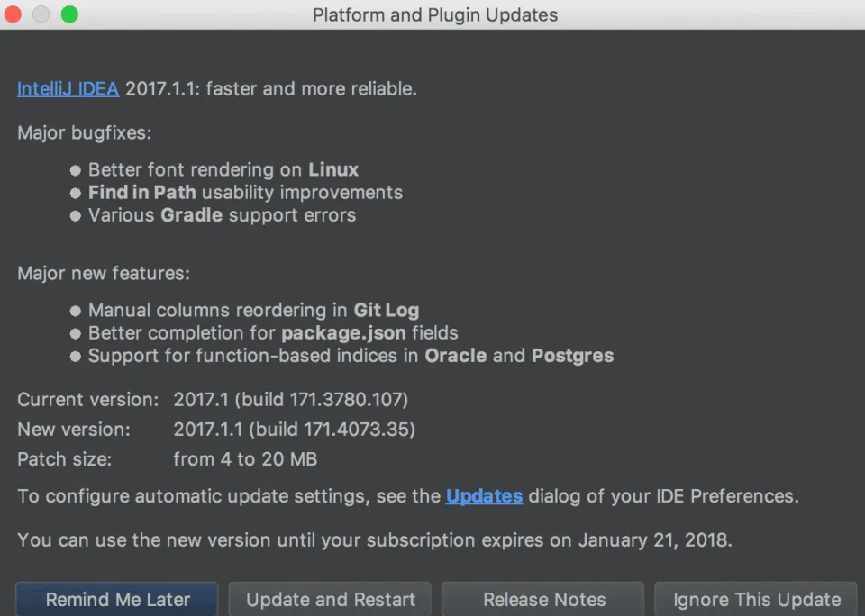Image resolution: width=865 pixels, height=616 pixels.
Task: Follow the IntelliJ IDEA hyperlink
Action: 68,89
